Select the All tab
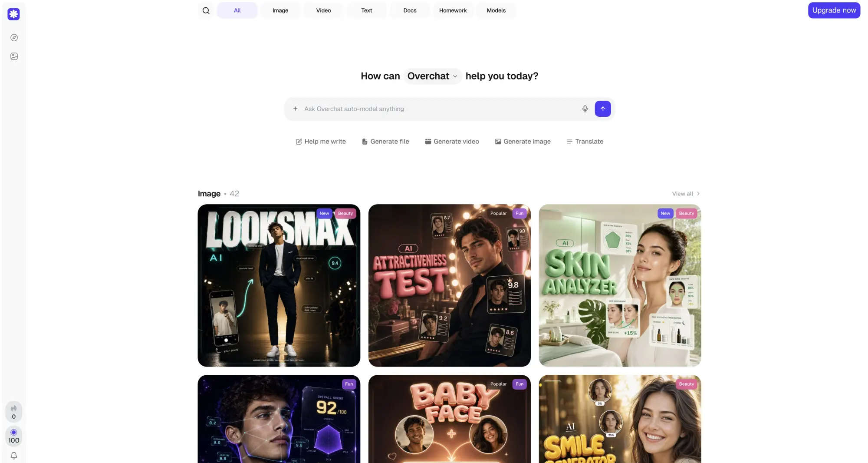The height and width of the screenshot is (463, 868). click(x=237, y=10)
